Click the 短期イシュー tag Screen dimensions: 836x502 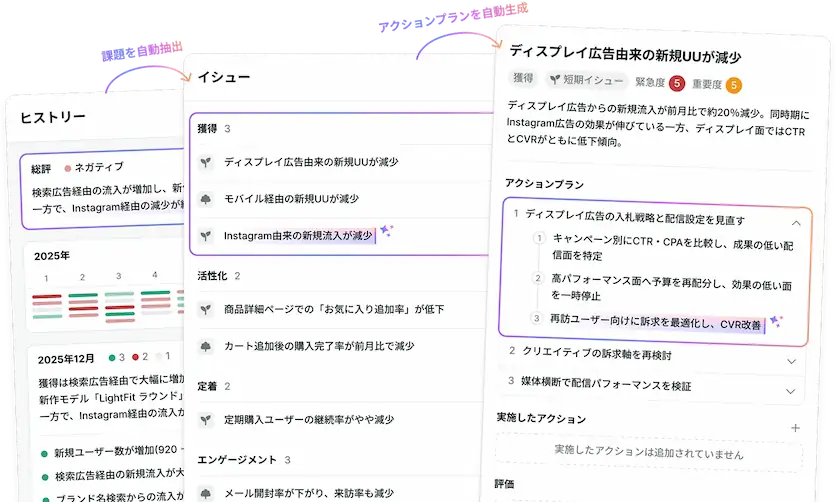pyautogui.click(x=587, y=79)
